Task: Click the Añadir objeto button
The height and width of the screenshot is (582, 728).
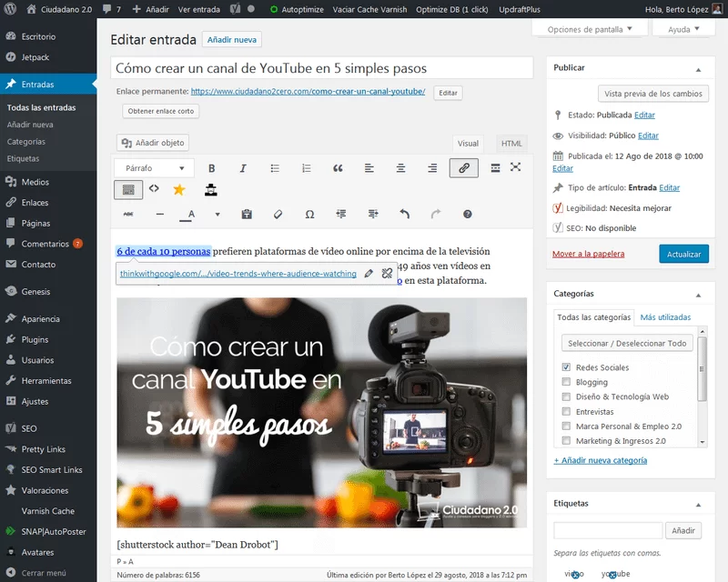Action: 153,143
